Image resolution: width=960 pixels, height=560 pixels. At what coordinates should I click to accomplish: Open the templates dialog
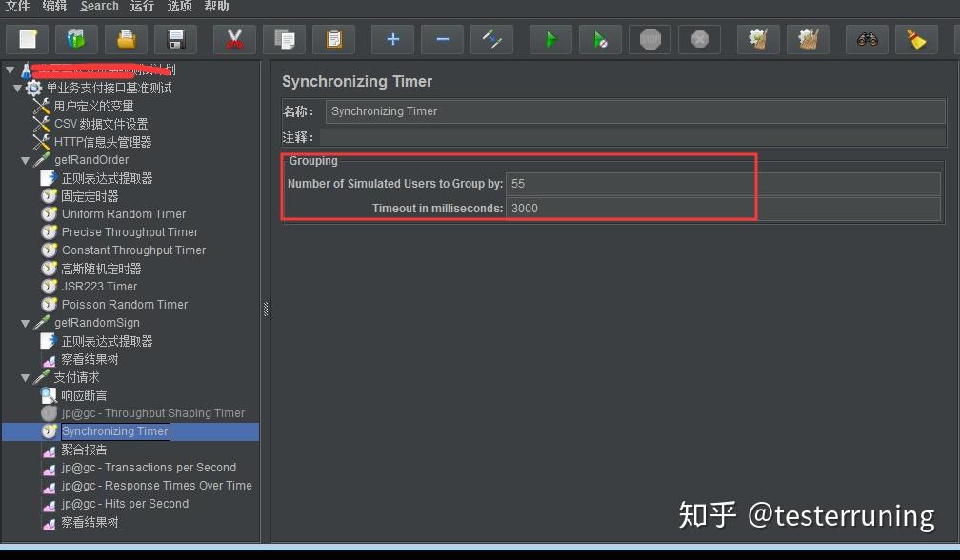coord(76,39)
